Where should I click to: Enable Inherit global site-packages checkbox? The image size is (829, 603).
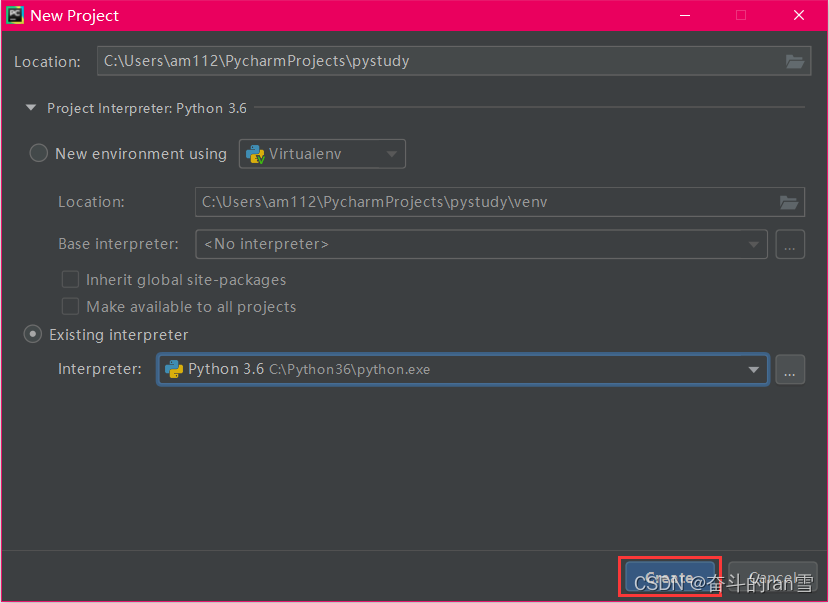pyautogui.click(x=70, y=279)
